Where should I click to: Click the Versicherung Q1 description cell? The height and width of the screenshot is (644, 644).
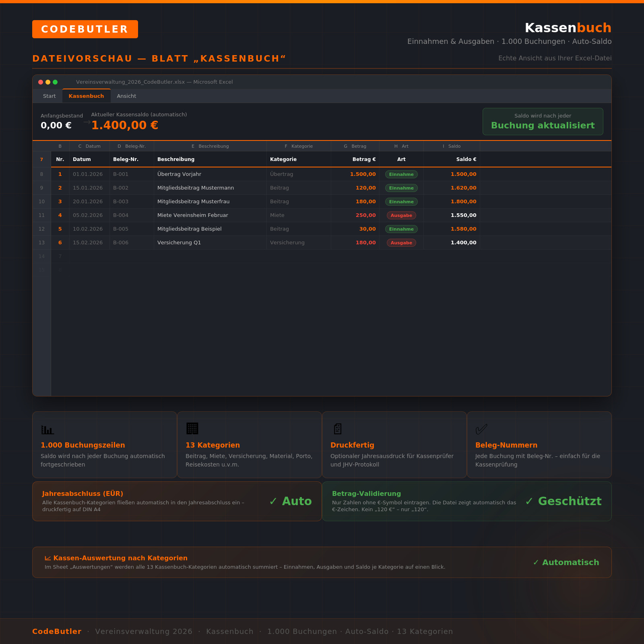point(210,243)
